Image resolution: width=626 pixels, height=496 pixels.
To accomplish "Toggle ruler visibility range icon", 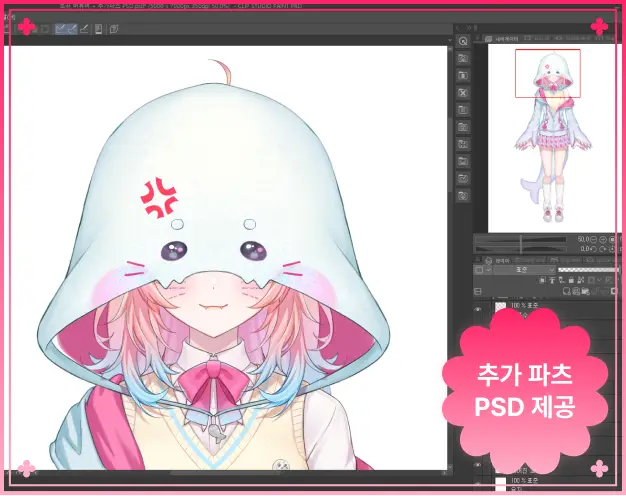I will tap(610, 280).
